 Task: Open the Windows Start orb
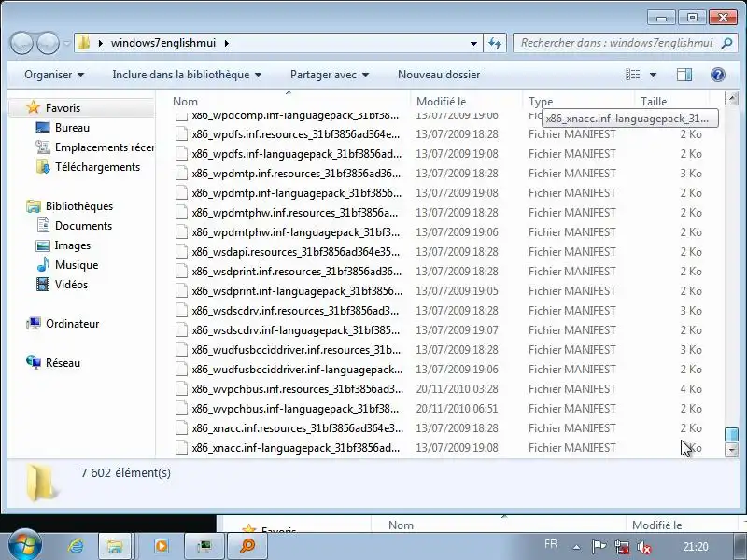(25, 544)
